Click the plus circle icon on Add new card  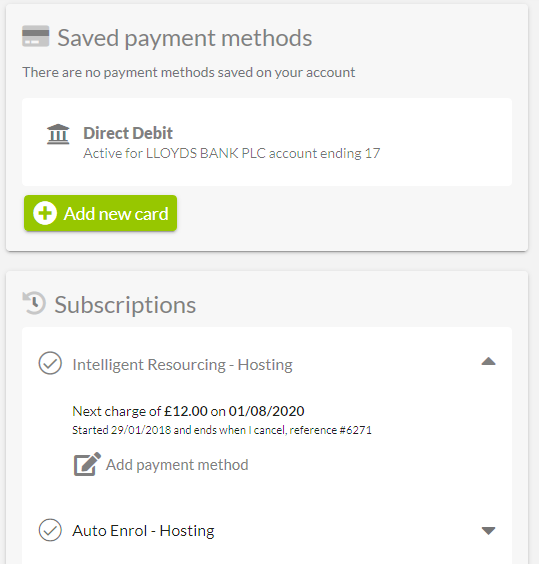pos(45,213)
